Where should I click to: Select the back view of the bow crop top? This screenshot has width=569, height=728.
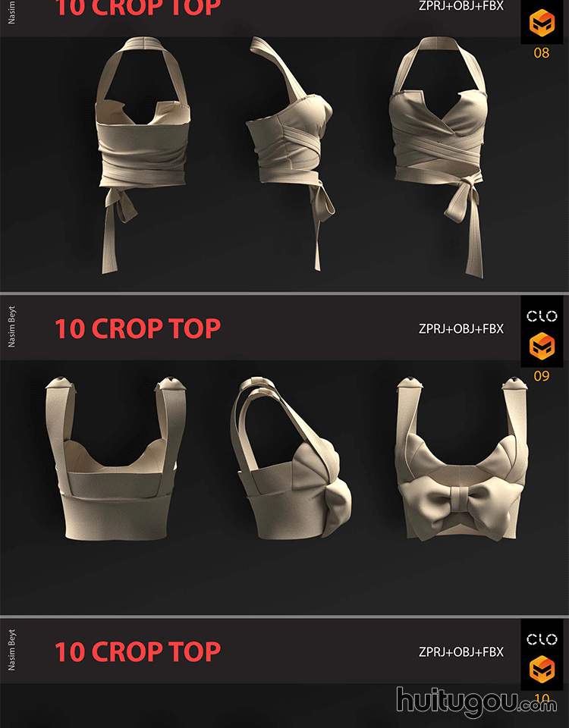(x=116, y=459)
